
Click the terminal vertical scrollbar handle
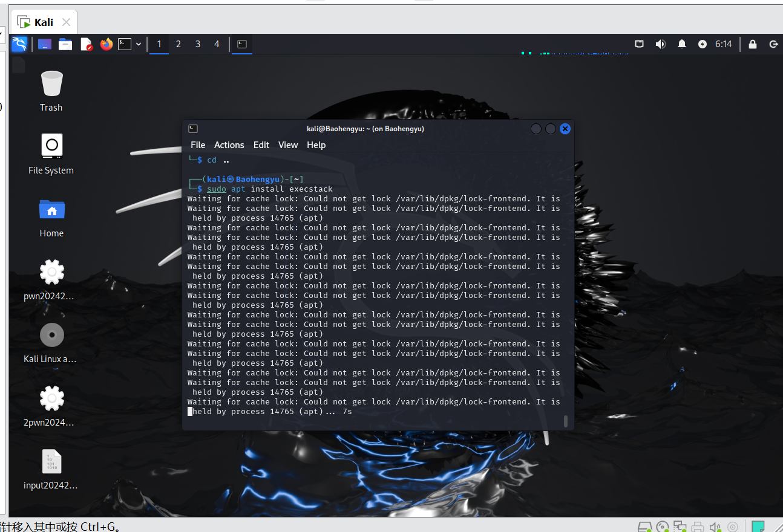pos(566,421)
